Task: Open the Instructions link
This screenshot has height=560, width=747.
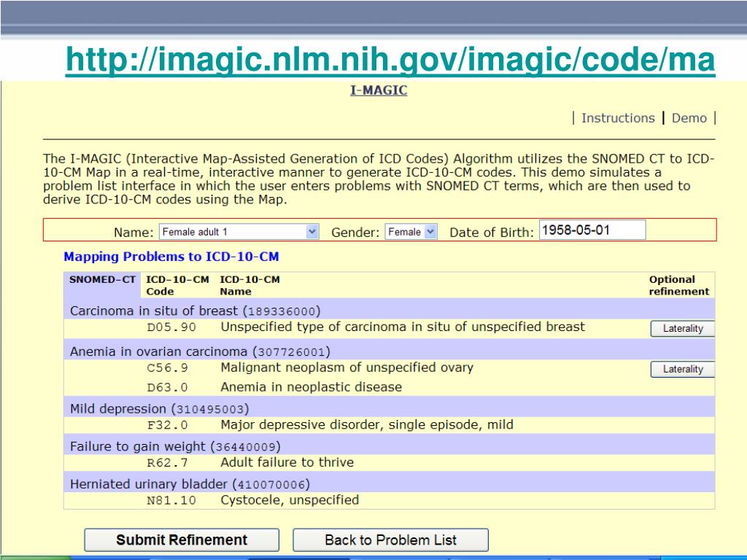Action: click(x=618, y=118)
